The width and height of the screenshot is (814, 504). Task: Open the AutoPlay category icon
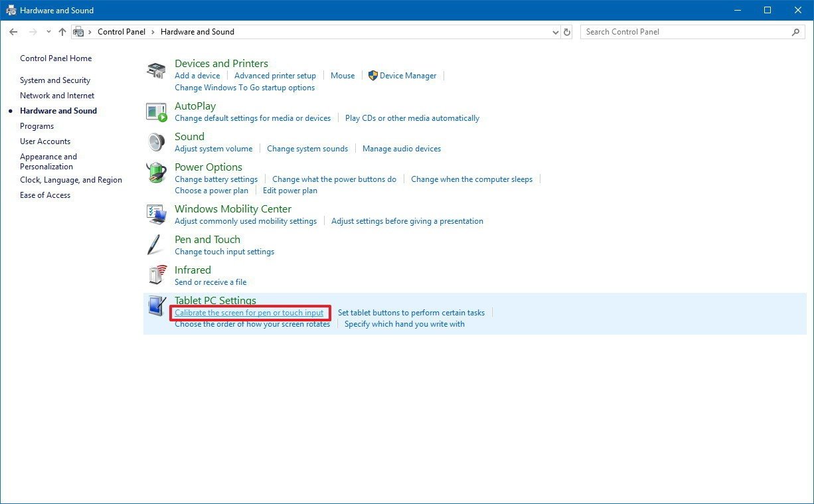point(156,112)
